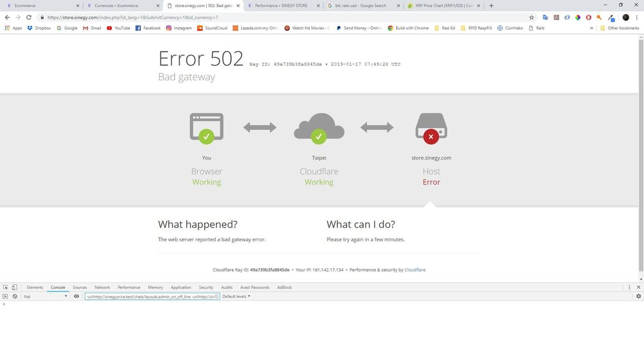644x348 pixels.
Task: Open the Google Translate extension icon
Action: click(x=545, y=17)
